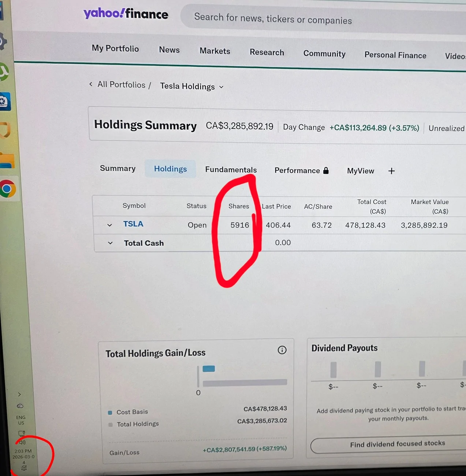The image size is (466, 476).
Task: Sort by the Shares column header
Action: [x=239, y=207]
